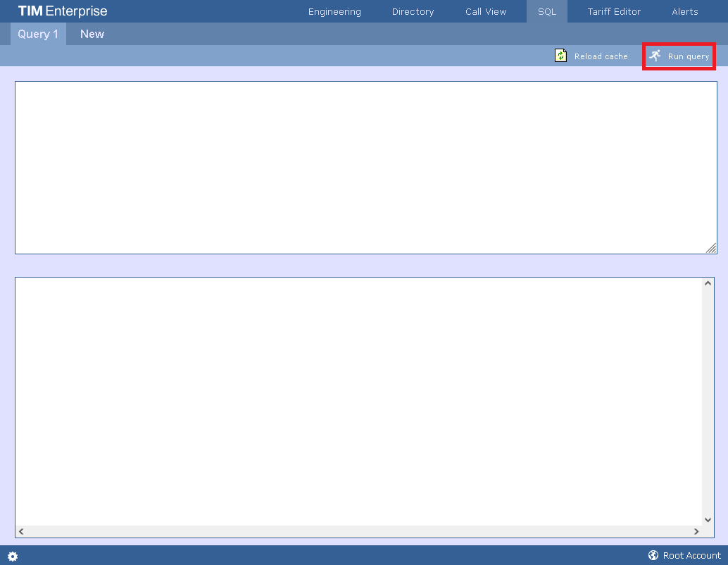Click the horizontal scrollbar right arrow
This screenshot has width=728, height=565.
[696, 530]
